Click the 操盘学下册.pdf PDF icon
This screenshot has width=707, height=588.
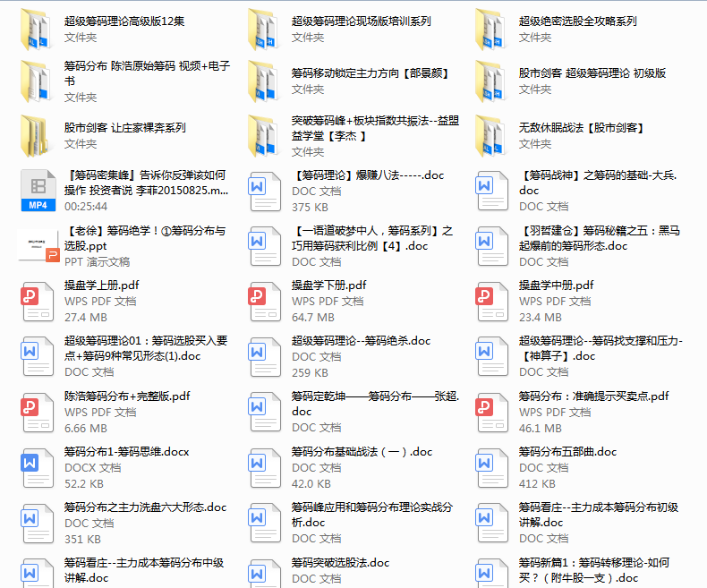point(264,301)
